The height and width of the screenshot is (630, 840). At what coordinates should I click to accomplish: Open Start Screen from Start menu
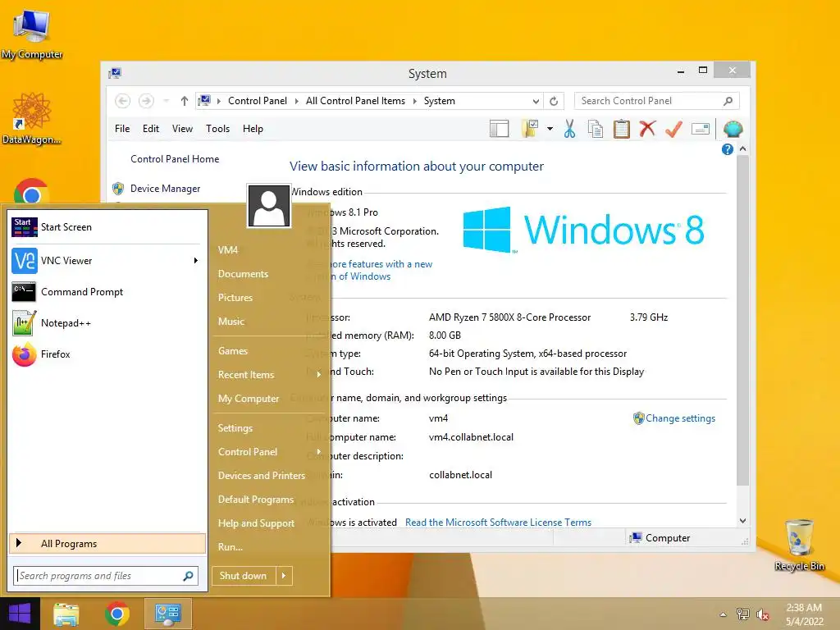coord(107,227)
